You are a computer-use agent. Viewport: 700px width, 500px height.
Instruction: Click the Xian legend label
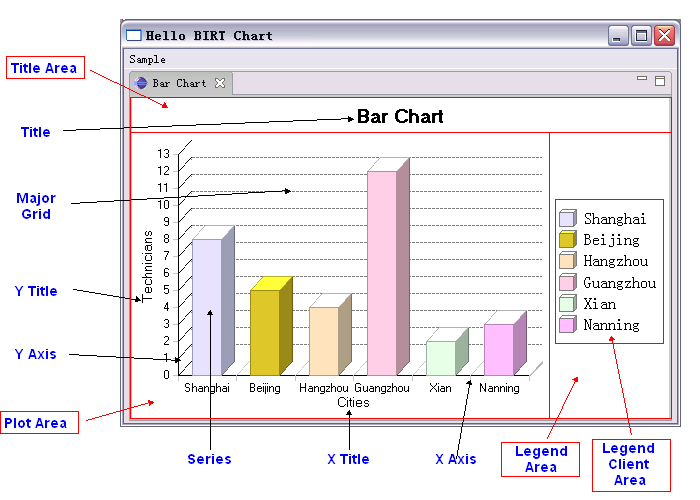[x=600, y=304]
